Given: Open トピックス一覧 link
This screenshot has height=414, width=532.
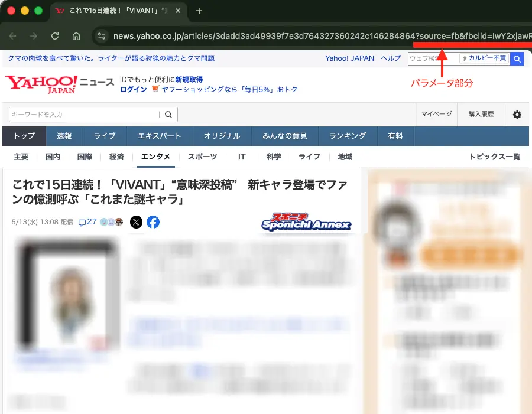Looking at the screenshot, I should [494, 157].
